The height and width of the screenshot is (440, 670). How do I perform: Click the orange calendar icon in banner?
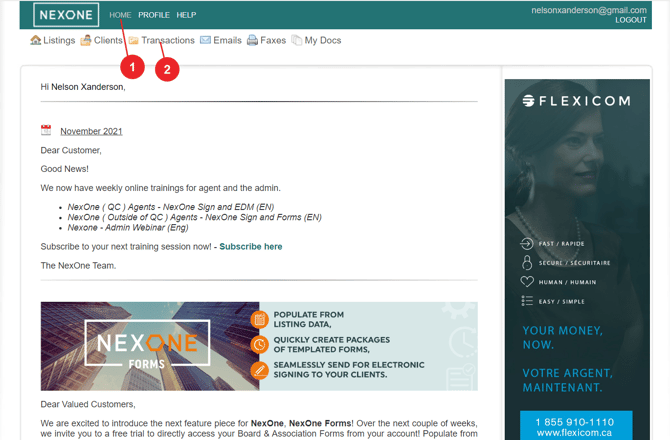point(259,319)
